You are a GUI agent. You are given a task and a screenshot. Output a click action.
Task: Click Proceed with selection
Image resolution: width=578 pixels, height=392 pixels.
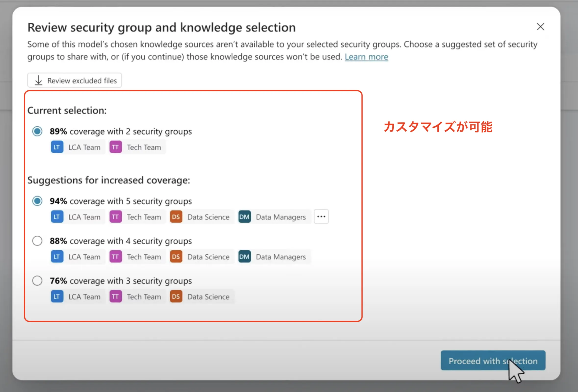[493, 361]
